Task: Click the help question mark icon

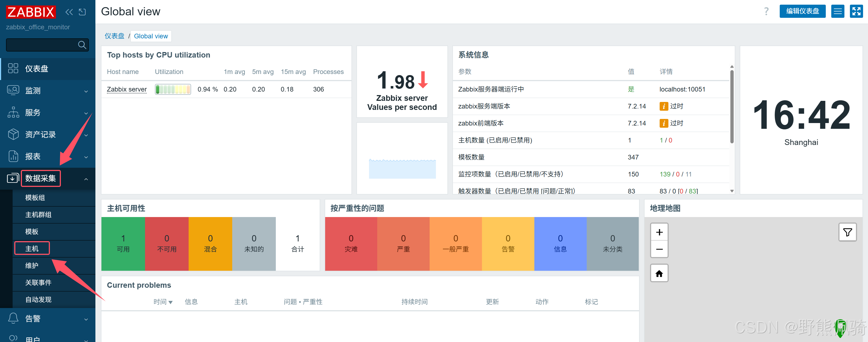Action: pyautogui.click(x=766, y=12)
